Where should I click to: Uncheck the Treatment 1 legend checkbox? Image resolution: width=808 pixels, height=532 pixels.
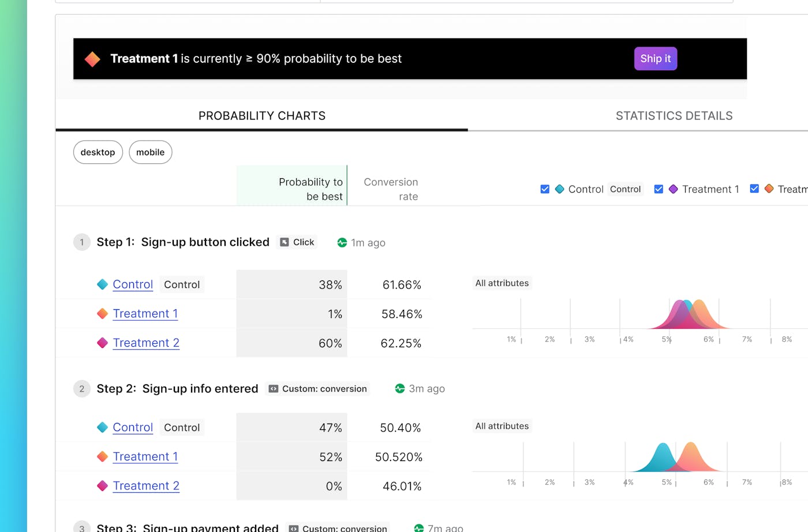(659, 189)
